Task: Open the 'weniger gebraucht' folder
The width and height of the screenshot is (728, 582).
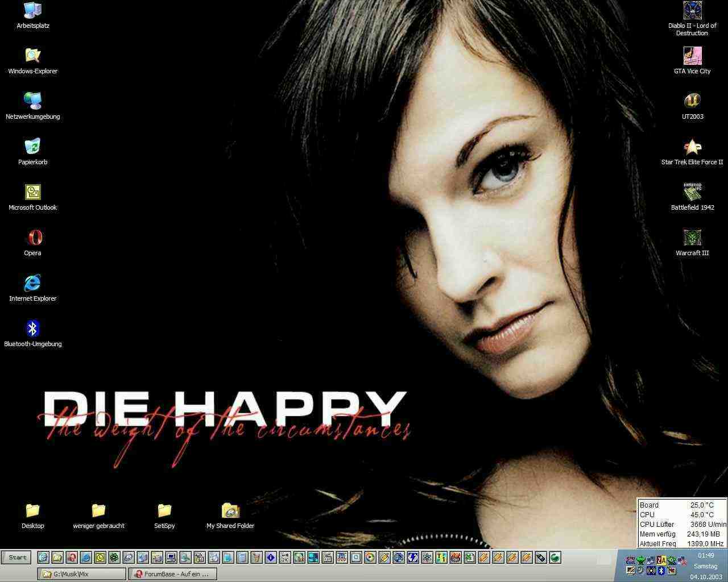Action: click(x=98, y=516)
